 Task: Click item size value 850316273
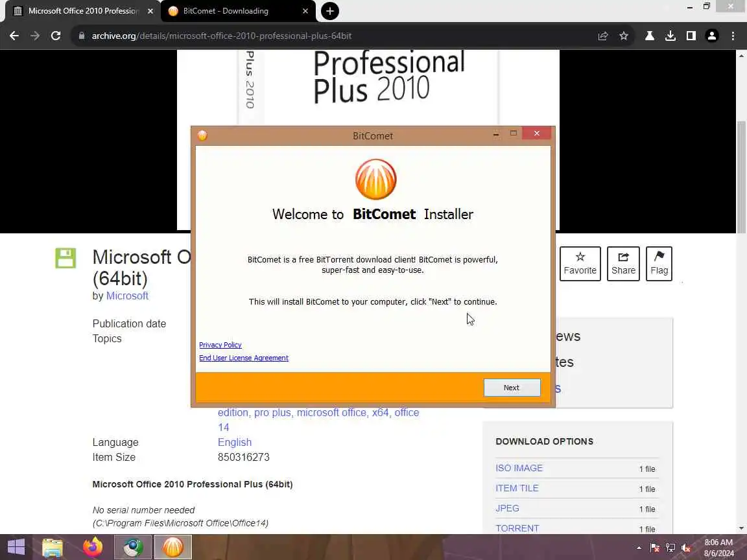[x=243, y=457]
